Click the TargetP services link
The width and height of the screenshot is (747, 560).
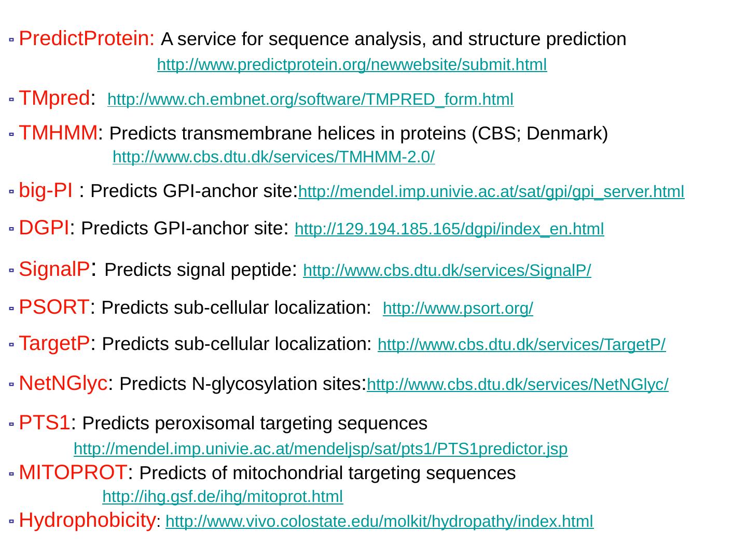pyautogui.click(x=521, y=344)
